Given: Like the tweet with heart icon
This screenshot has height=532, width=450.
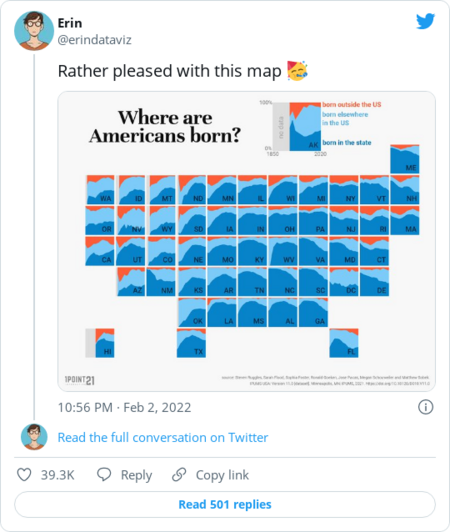Looking at the screenshot, I should [24, 475].
